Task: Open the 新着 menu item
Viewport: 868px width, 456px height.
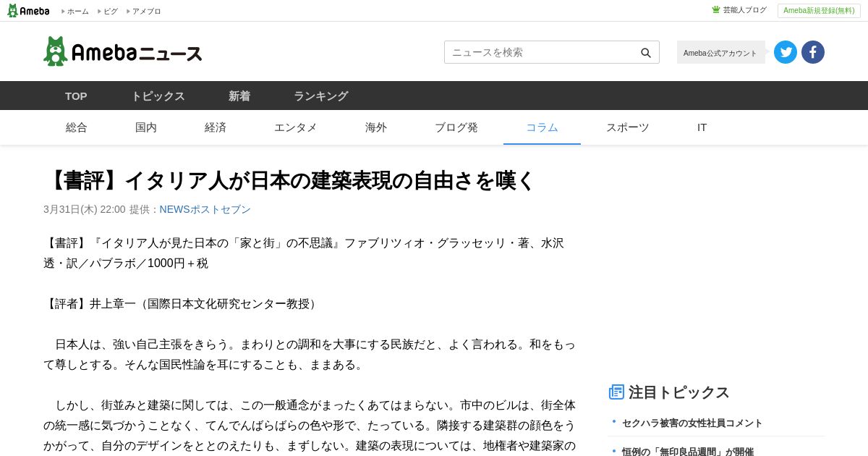Action: 239,96
